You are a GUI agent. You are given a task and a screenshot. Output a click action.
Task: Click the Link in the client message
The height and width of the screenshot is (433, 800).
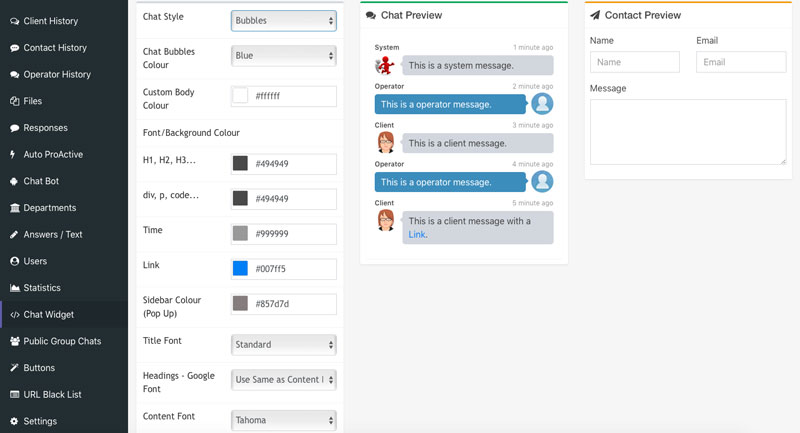tap(417, 235)
